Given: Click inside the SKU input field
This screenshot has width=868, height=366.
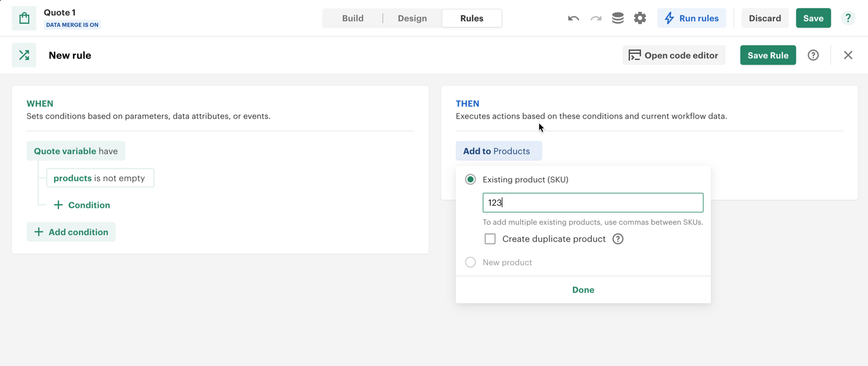Looking at the screenshot, I should [x=593, y=202].
